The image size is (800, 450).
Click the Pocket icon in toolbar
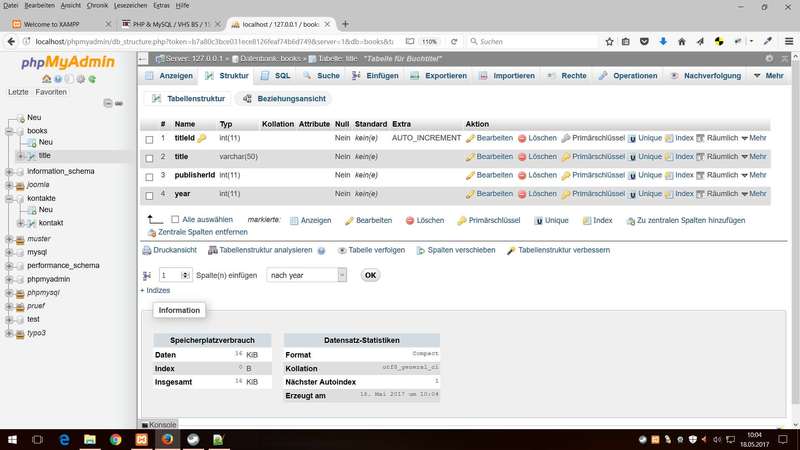coord(644,41)
